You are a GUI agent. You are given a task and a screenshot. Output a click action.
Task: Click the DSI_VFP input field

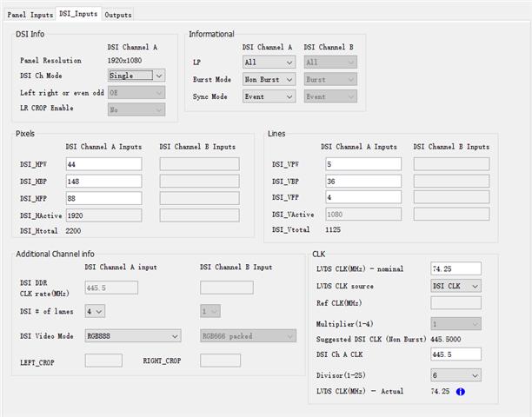click(360, 197)
